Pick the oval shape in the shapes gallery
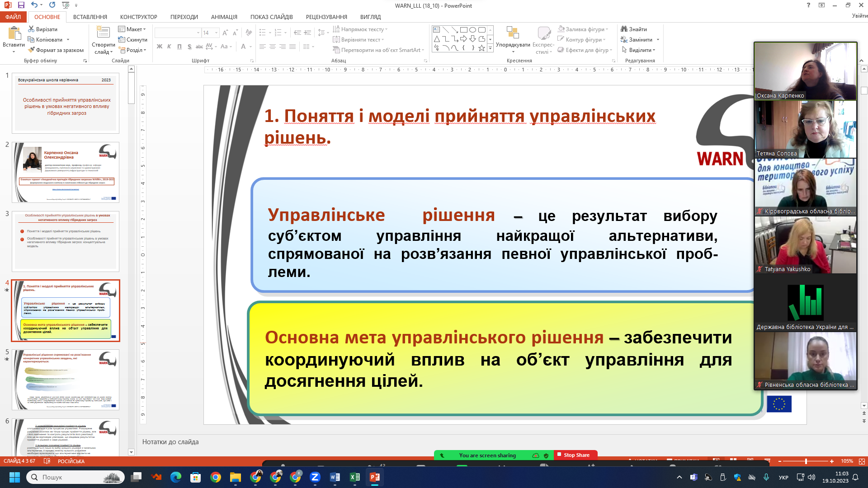Image resolution: width=868 pixels, height=488 pixels. (x=473, y=30)
